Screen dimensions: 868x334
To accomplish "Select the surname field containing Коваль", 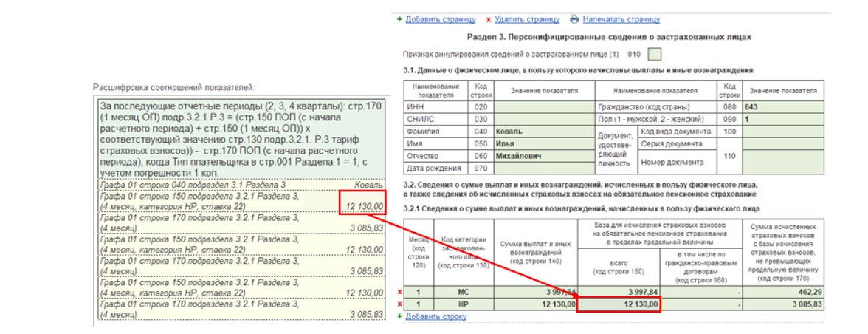I will 544,132.
